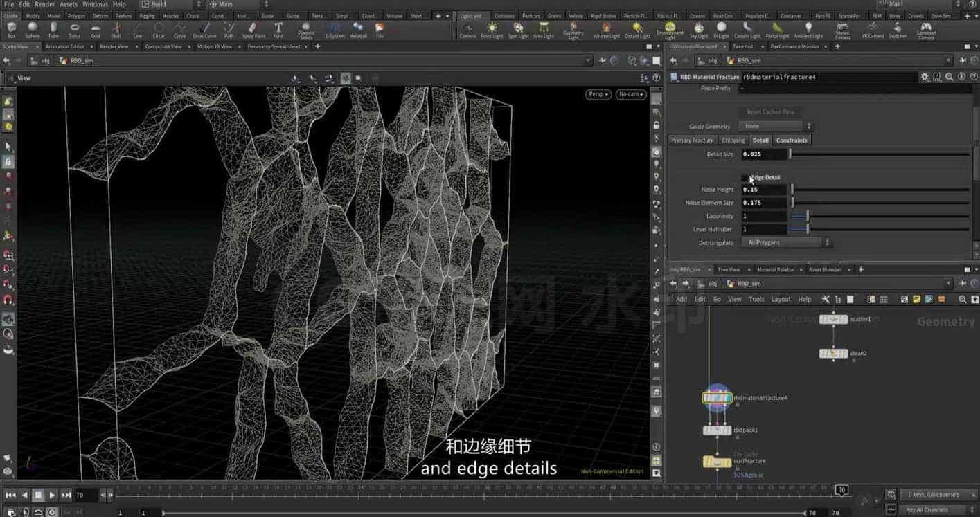The width and height of the screenshot is (980, 517).
Task: Select the rbdpack1 node
Action: 717,430
